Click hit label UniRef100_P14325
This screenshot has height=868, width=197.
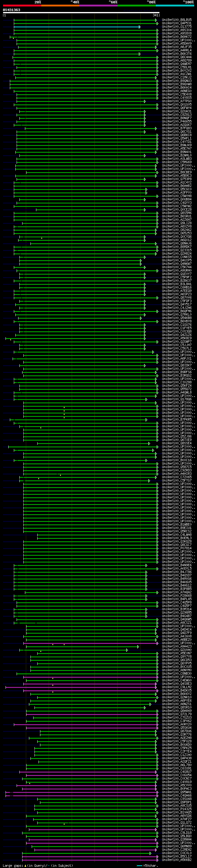[176, 809]
